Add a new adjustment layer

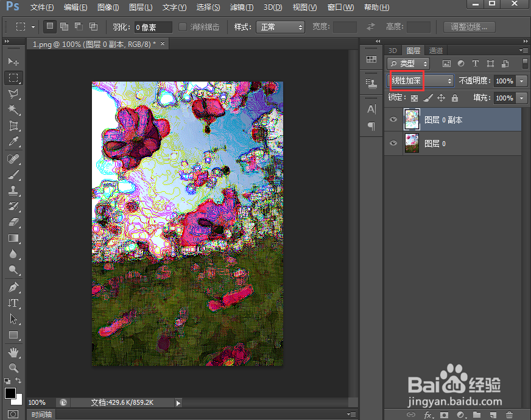[x=460, y=415]
